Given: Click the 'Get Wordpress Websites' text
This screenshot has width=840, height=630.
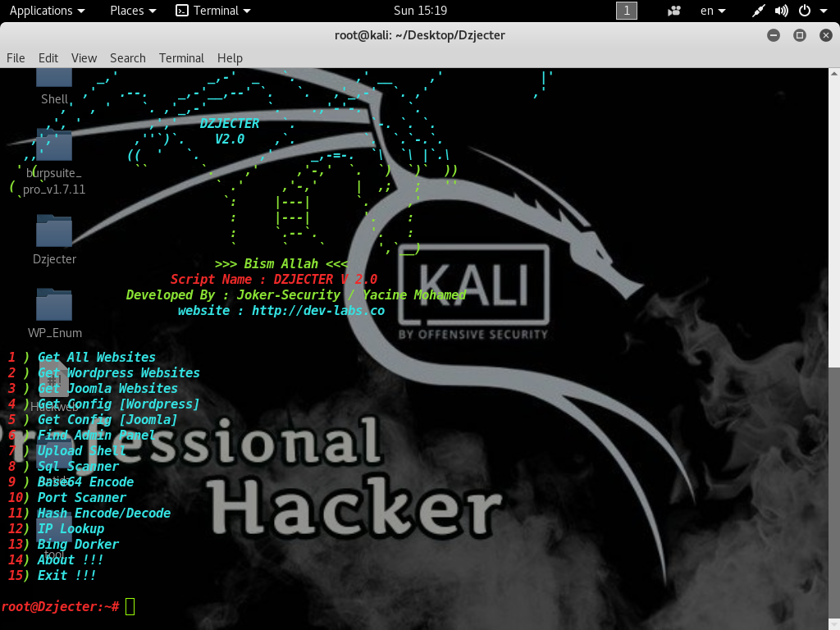Looking at the screenshot, I should (118, 373).
